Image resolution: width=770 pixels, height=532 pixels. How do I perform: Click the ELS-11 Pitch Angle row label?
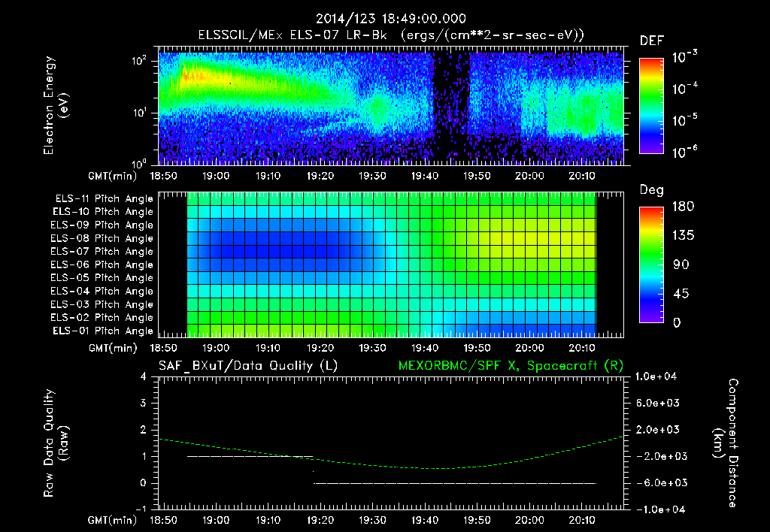point(104,199)
